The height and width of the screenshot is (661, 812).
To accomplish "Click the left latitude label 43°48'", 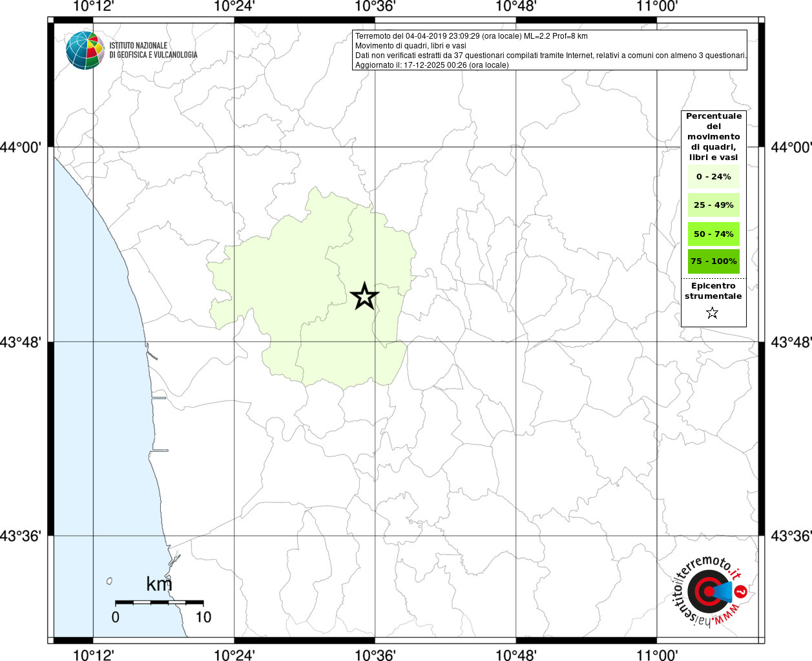I will point(20,342).
